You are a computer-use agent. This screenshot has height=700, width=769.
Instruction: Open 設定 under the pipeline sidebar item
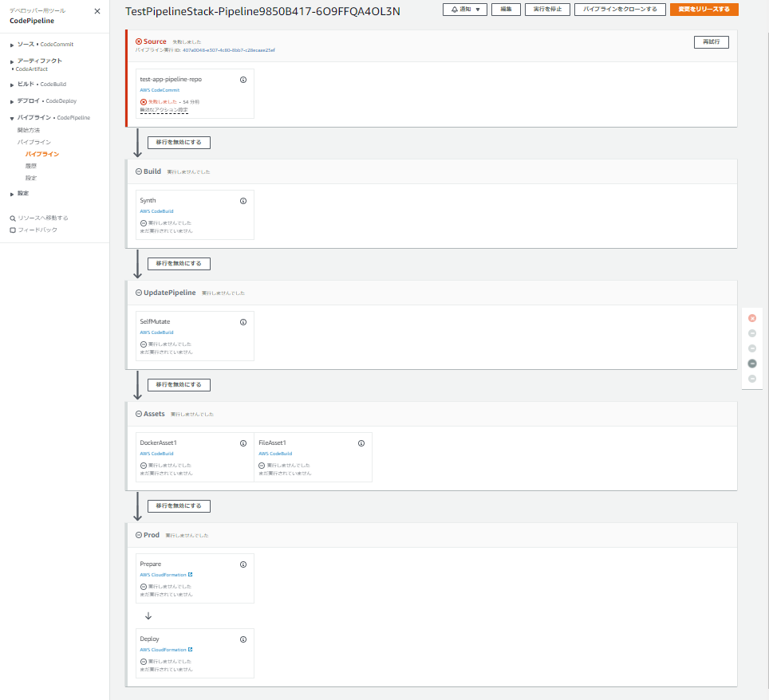pyautogui.click(x=31, y=178)
